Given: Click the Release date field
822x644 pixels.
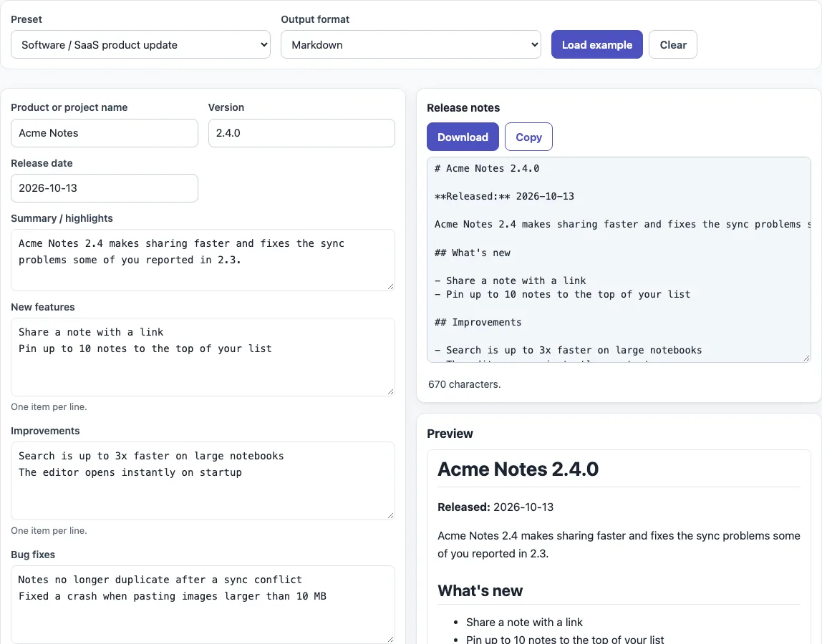Looking at the screenshot, I should 105,188.
